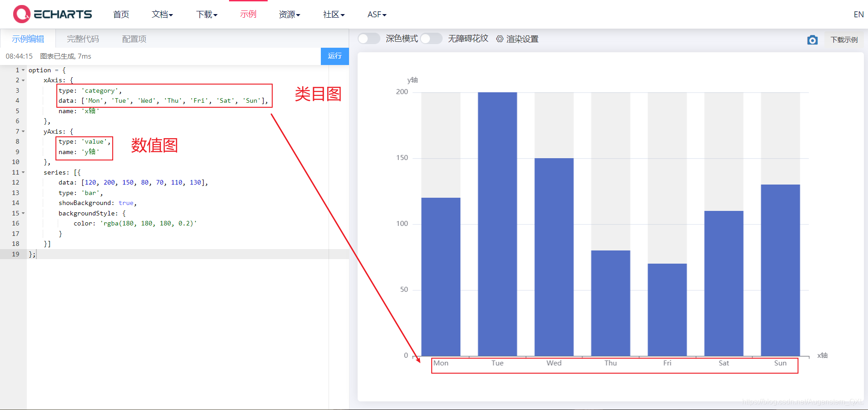Click the ECharts logo

pyautogui.click(x=52, y=14)
